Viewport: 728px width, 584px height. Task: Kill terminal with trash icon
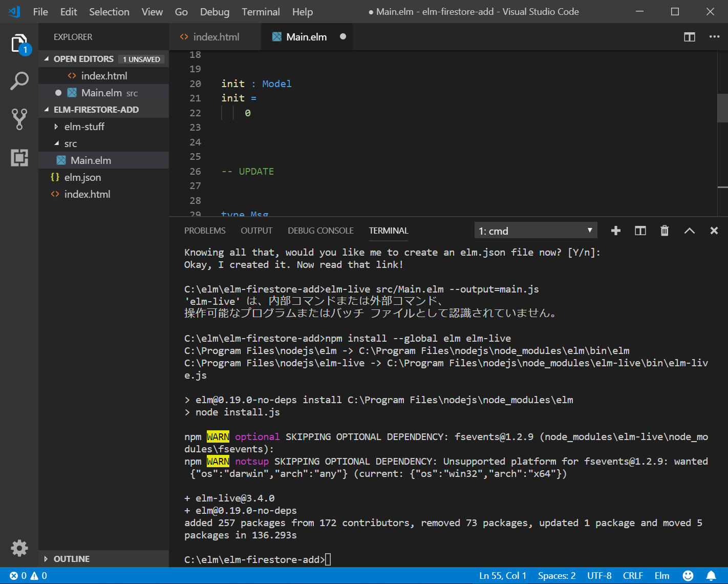pos(665,231)
